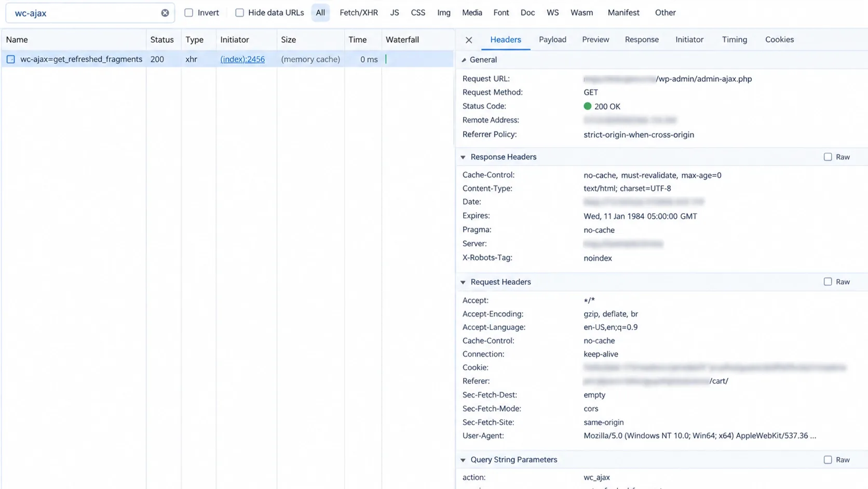
Task: Sort requests by the Size column
Action: pos(310,39)
